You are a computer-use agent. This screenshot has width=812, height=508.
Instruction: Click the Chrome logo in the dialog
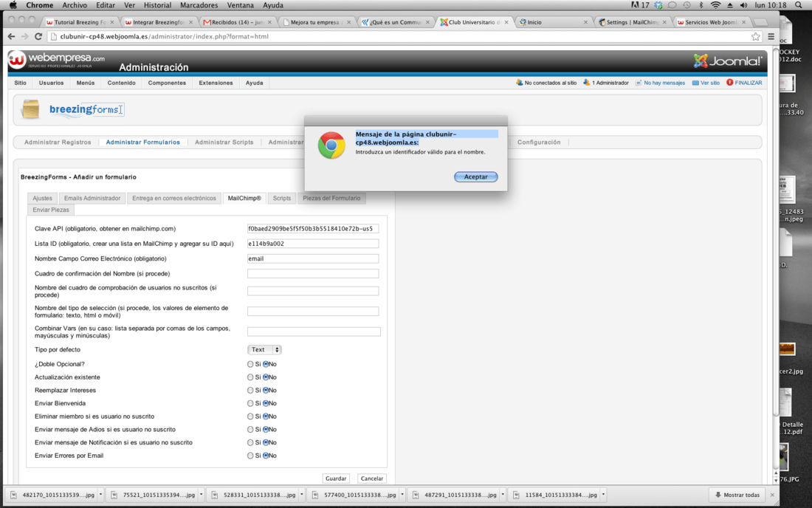[331, 145]
